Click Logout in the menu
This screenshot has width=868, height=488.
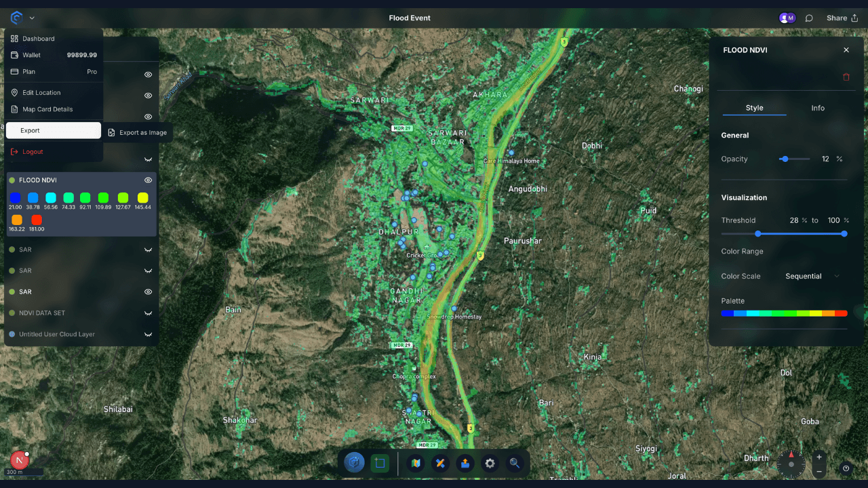tap(33, 152)
